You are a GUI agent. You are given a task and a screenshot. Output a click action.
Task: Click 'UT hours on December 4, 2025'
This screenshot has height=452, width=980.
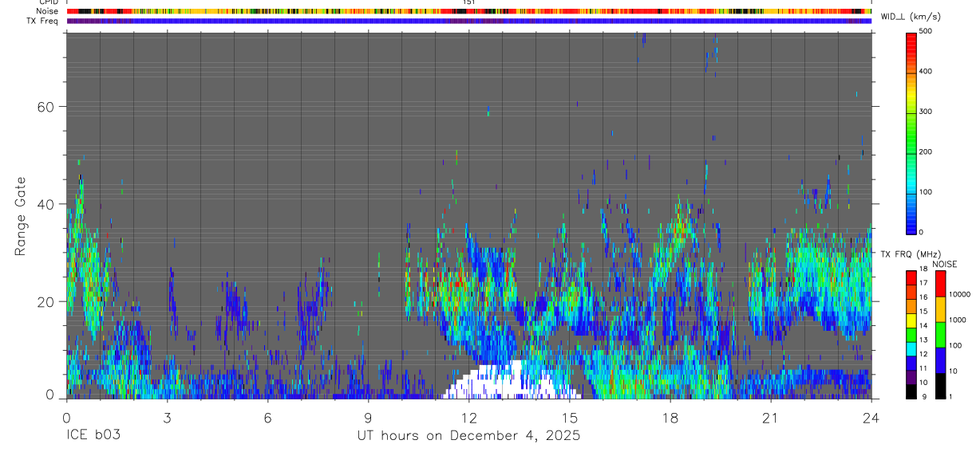pyautogui.click(x=468, y=436)
